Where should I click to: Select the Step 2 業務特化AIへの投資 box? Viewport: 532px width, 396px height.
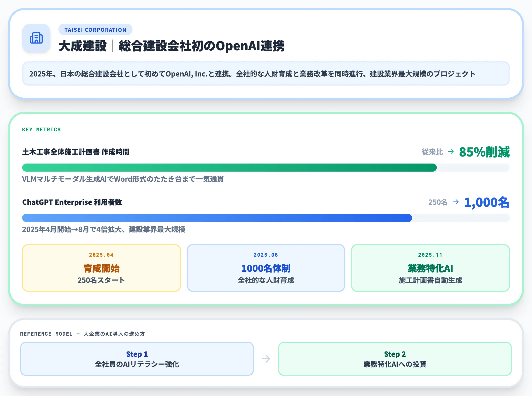tap(395, 359)
